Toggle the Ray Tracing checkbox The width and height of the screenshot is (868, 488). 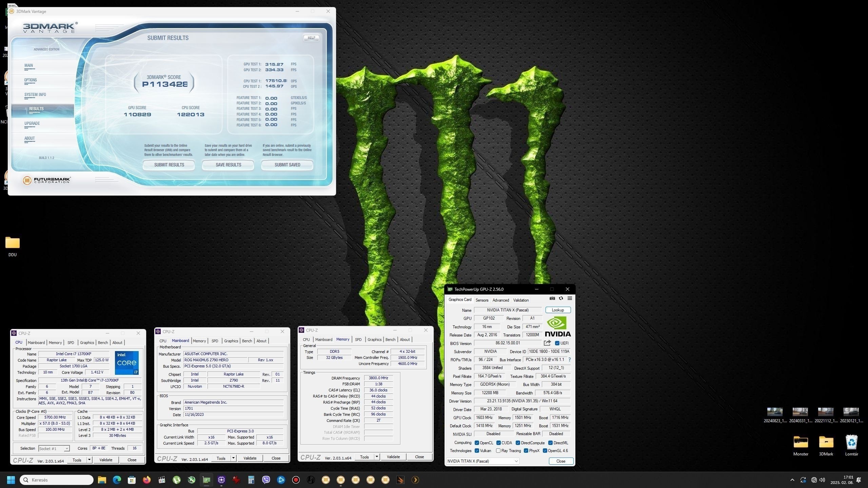coord(498,451)
